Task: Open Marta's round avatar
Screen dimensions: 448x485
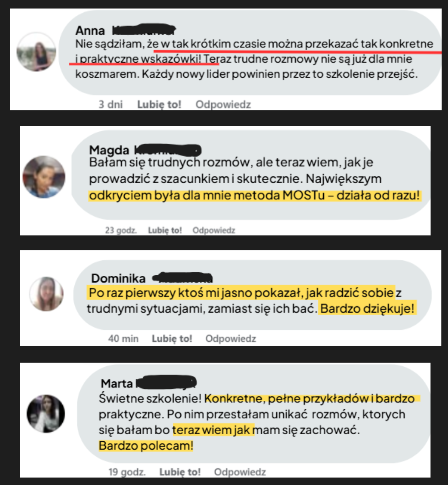Action: click(x=46, y=413)
